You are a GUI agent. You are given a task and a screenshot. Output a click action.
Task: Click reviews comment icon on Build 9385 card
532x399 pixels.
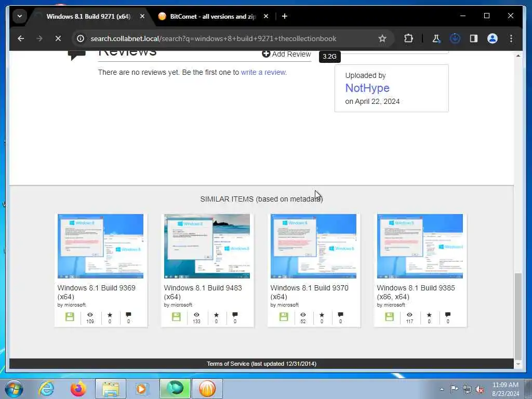click(447, 315)
